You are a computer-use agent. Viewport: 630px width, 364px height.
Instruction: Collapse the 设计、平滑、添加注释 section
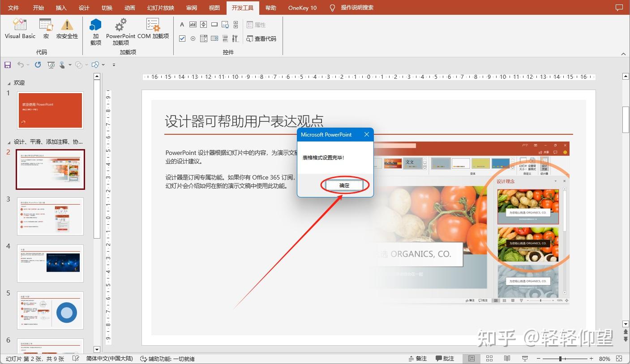tap(8, 142)
